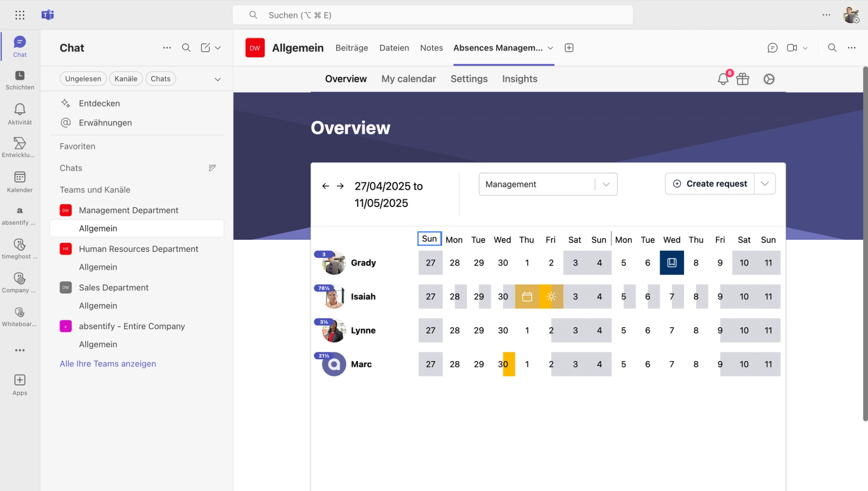Open the Insights tab

click(519, 79)
